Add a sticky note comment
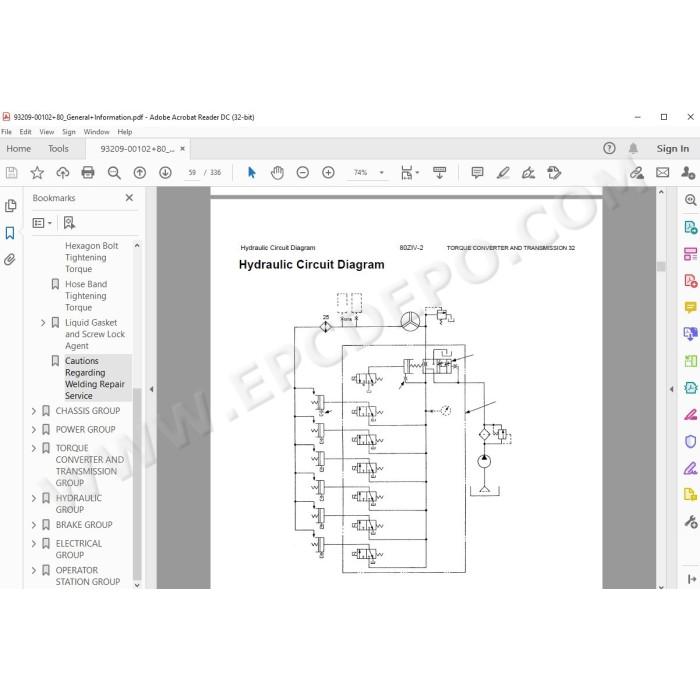Screen dimensions: 700x700 pos(477,173)
